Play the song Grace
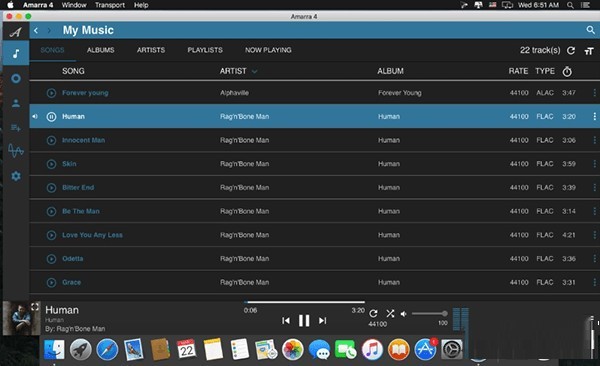 [51, 283]
